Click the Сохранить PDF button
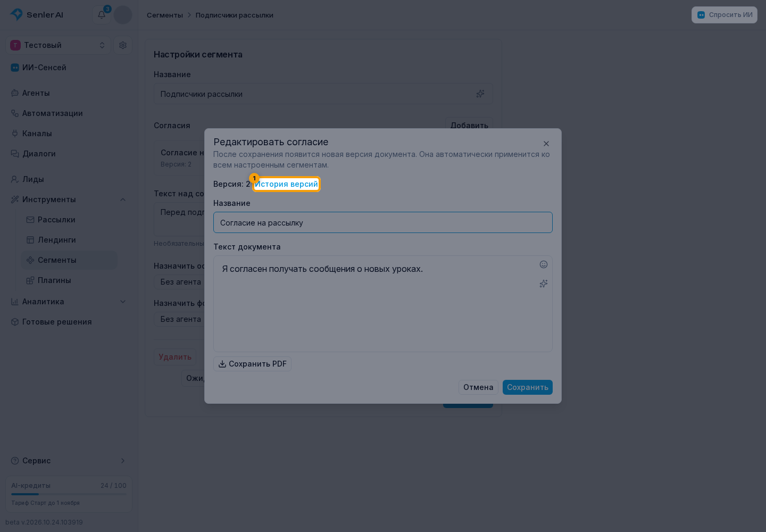 coord(252,364)
